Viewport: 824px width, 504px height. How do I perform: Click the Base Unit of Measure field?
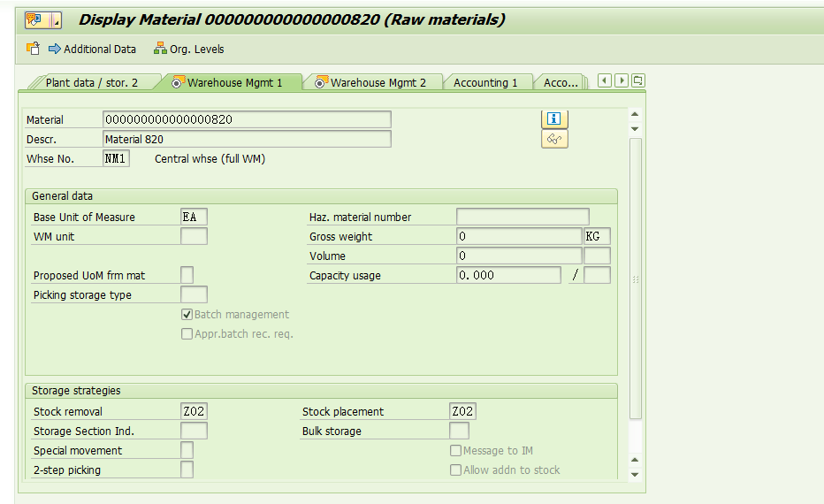(x=194, y=217)
